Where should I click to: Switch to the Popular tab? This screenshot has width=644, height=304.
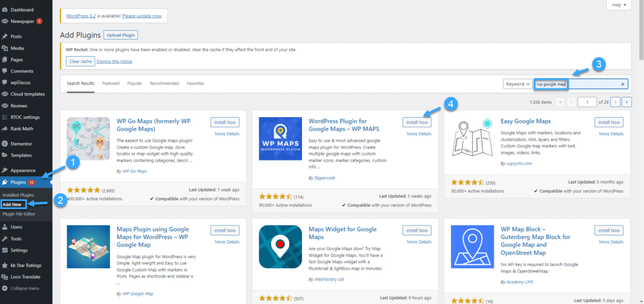pyautogui.click(x=135, y=83)
